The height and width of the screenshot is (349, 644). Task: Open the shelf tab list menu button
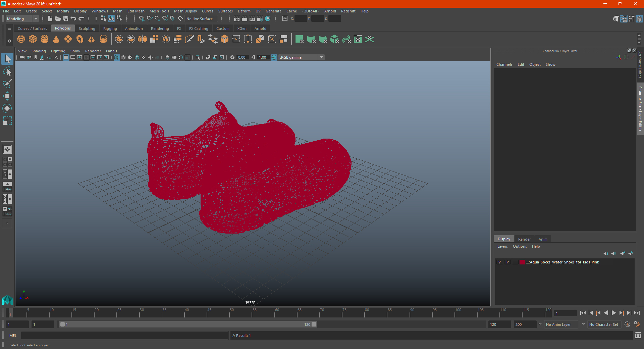coord(9,29)
